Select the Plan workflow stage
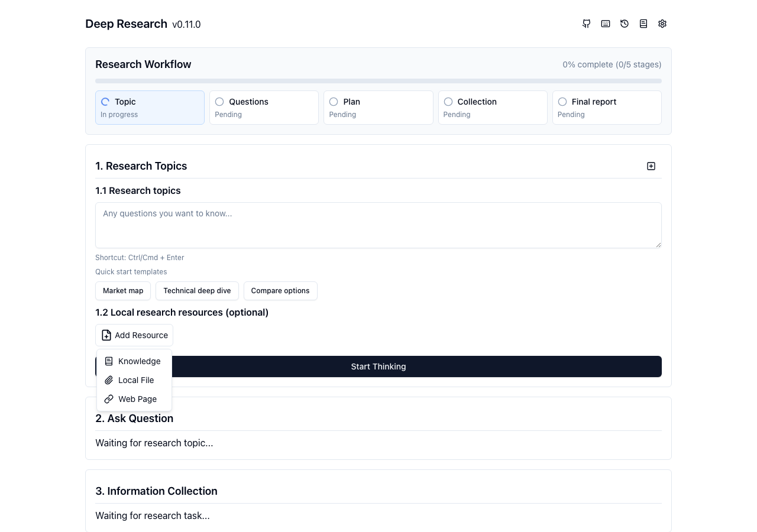 [x=378, y=108]
